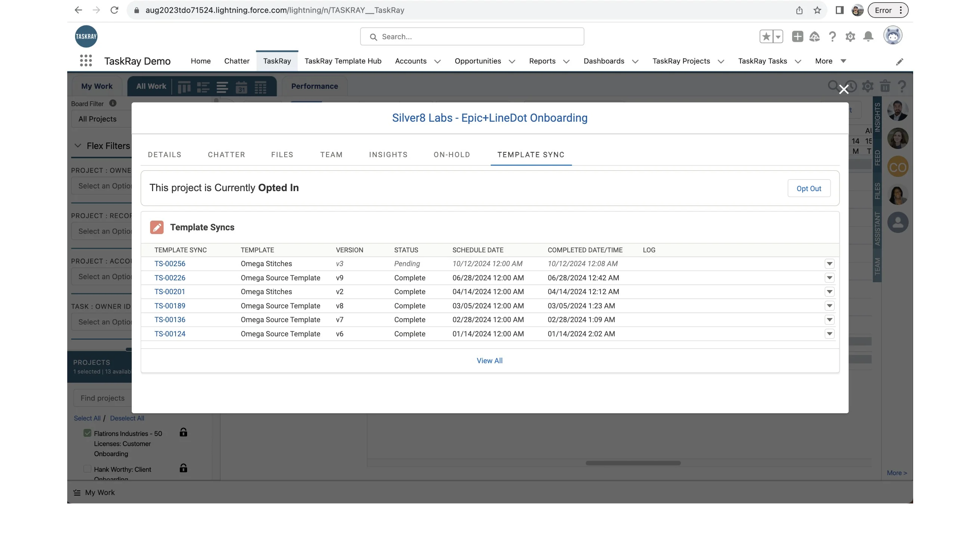Click the edit navigation pencil icon

899,61
